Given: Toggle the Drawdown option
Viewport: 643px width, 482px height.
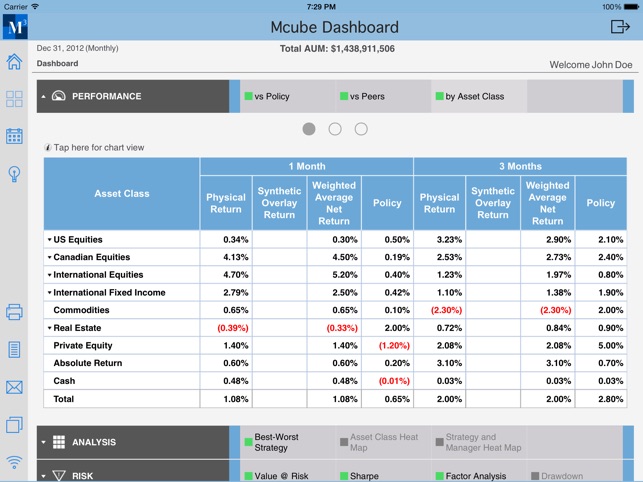Looking at the screenshot, I should tap(557, 476).
